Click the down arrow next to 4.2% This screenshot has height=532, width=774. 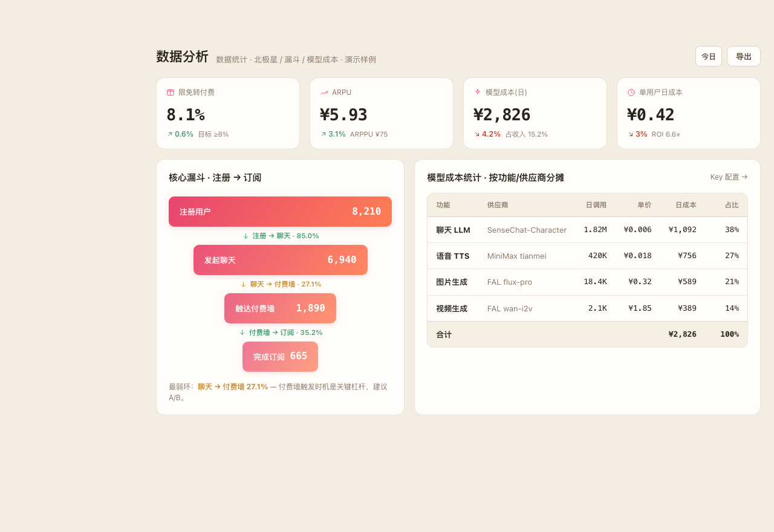tap(477, 134)
